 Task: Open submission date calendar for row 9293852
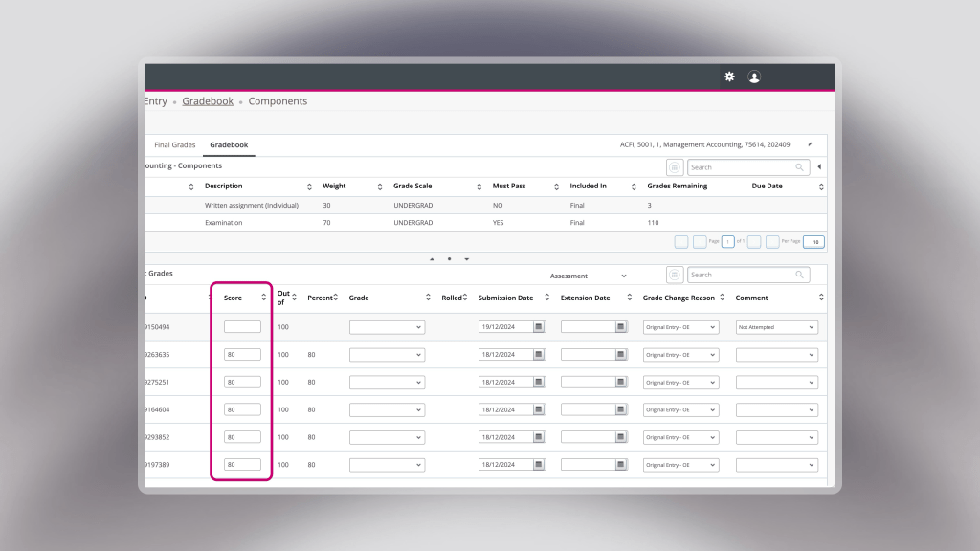[x=539, y=436]
